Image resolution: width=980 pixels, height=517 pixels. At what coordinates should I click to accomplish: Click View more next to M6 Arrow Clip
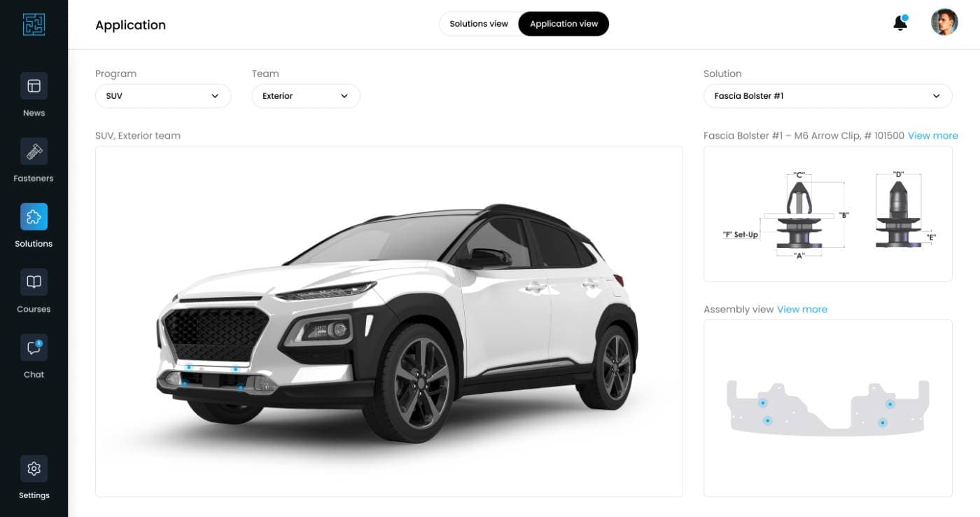pos(932,136)
